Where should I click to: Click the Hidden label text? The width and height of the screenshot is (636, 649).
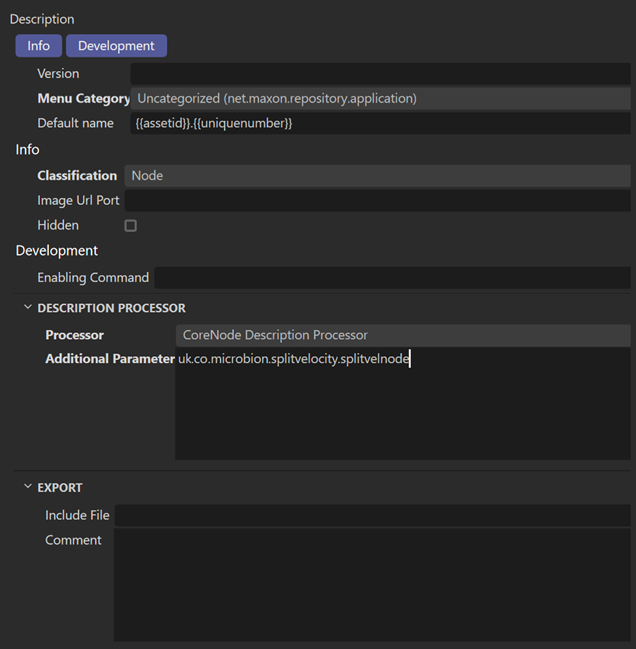[58, 226]
